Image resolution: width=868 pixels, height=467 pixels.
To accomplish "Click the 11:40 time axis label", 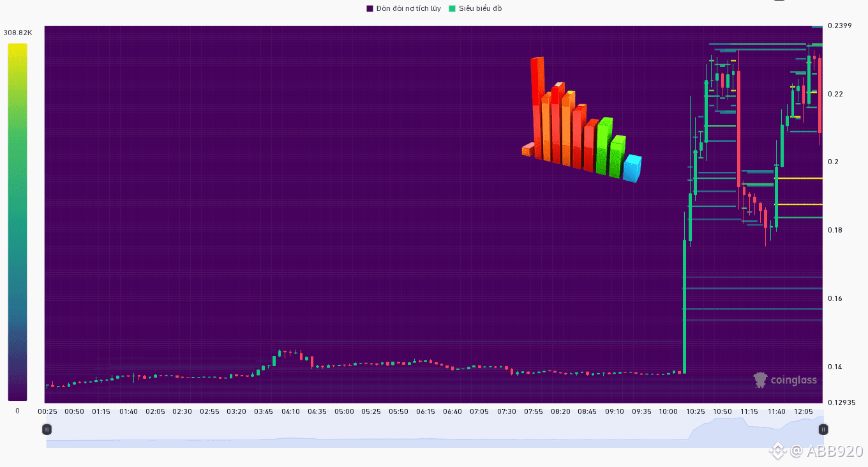I will pyautogui.click(x=777, y=411).
